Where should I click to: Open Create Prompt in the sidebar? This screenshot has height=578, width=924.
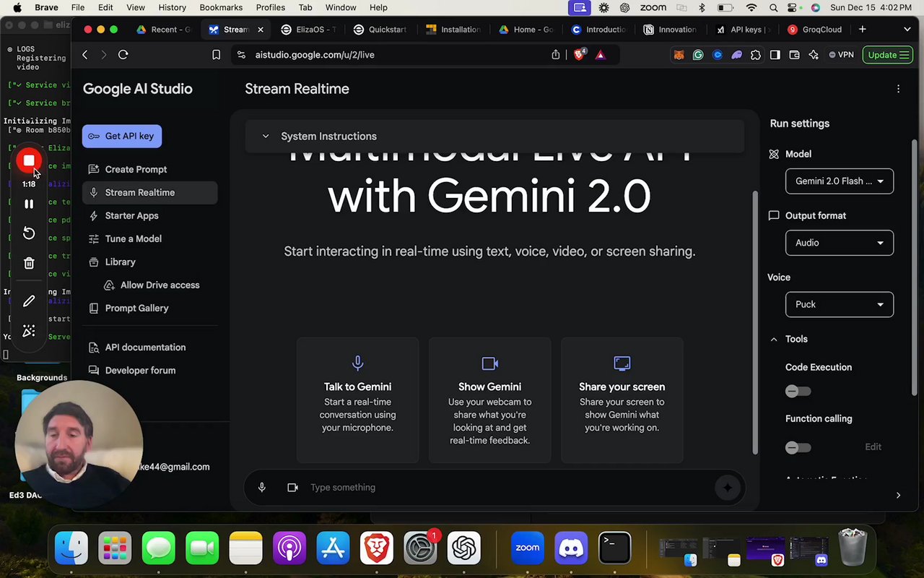pyautogui.click(x=136, y=169)
